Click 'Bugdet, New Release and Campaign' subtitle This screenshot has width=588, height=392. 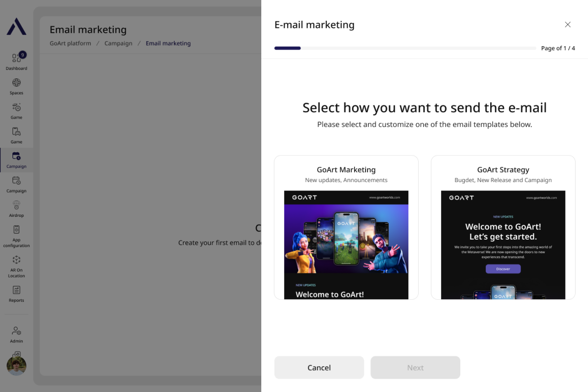point(503,180)
